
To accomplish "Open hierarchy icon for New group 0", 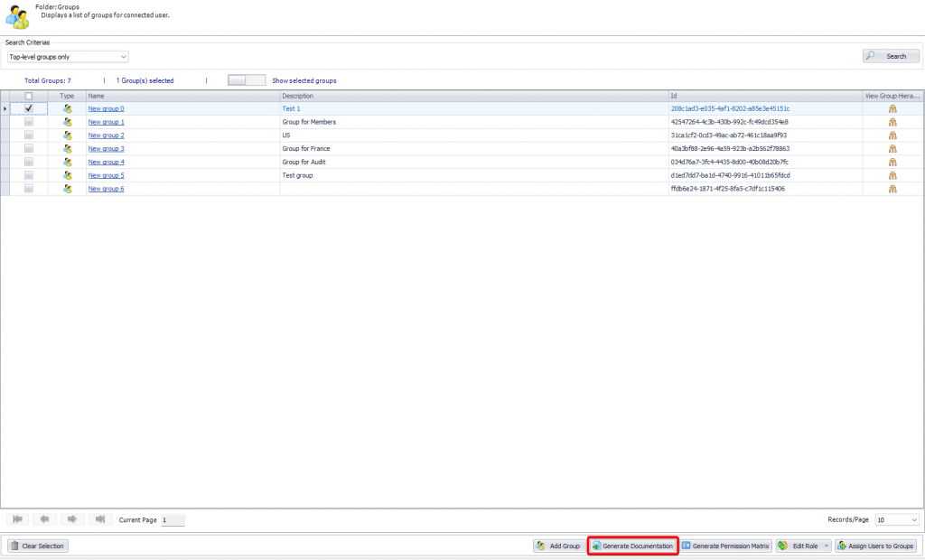I will pos(892,108).
